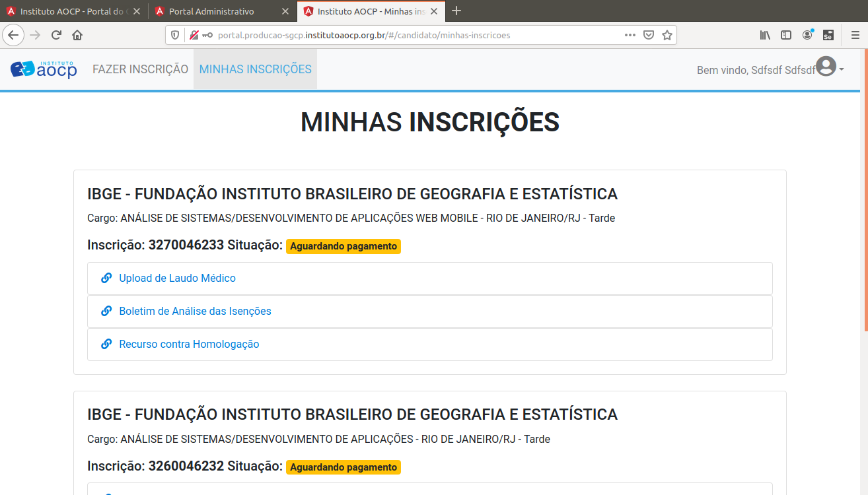This screenshot has width=868, height=495.
Task: Click the Bem vindo, Sdfsdf Sdfsdf greeting
Action: pyautogui.click(x=756, y=70)
